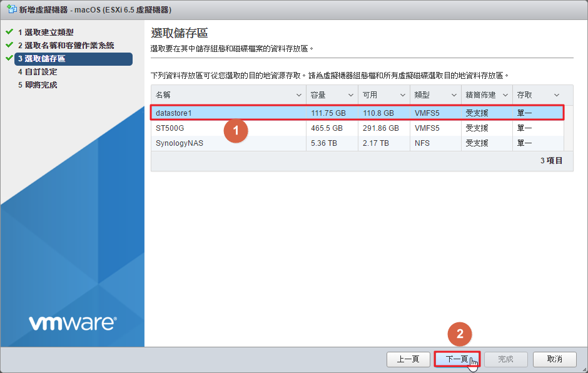Select the datastore1 row

(x=357, y=113)
